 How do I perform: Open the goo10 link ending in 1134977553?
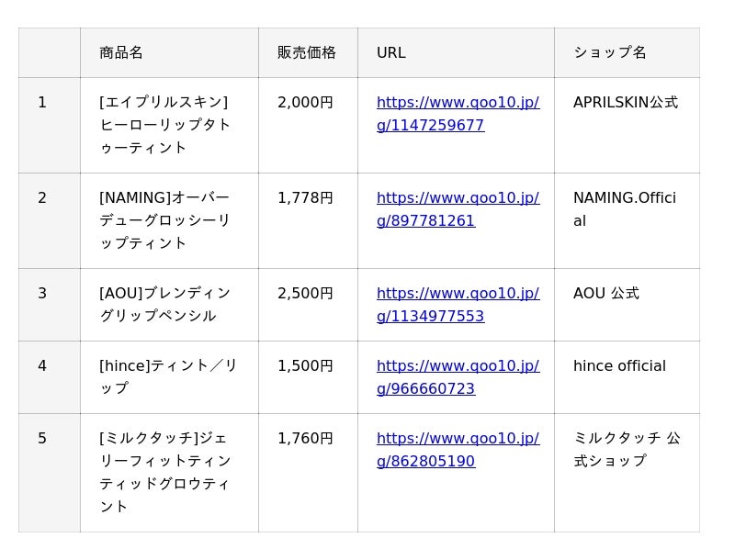(x=458, y=305)
